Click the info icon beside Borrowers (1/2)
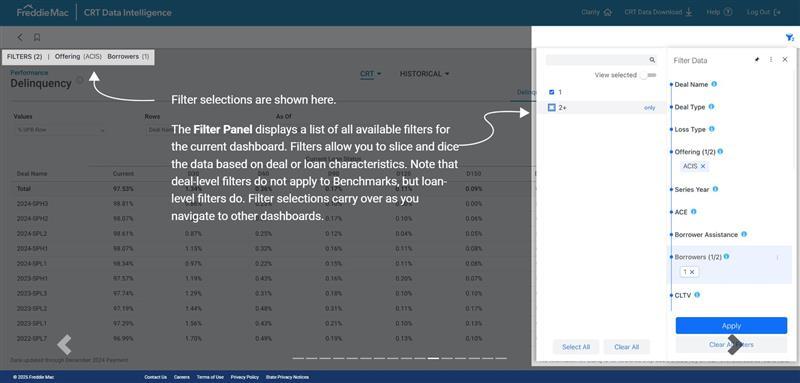Viewport: 800px width, 383px height. point(726,257)
